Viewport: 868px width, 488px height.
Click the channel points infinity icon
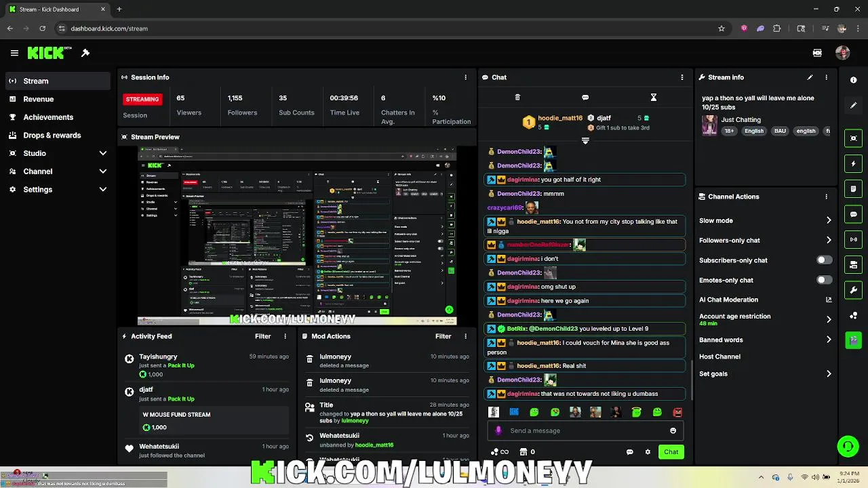pos(500,452)
